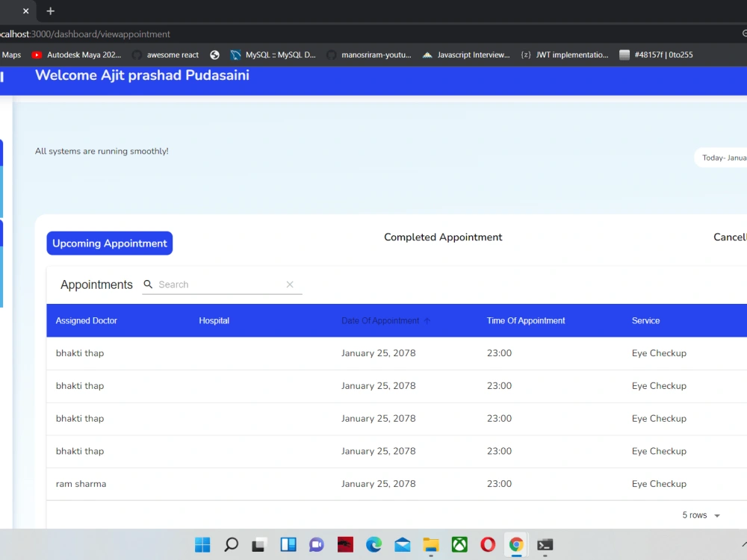
Task: Open the Today - January date selector
Action: tap(722, 158)
